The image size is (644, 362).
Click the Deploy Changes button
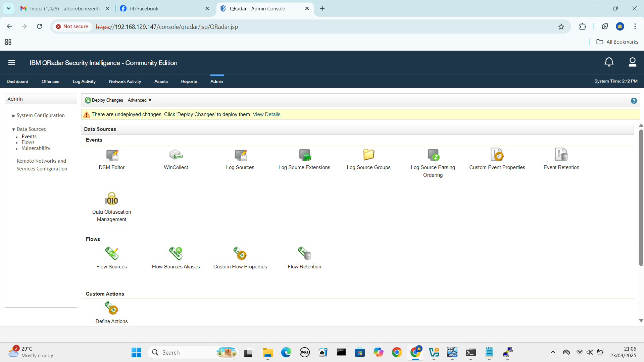(x=104, y=100)
